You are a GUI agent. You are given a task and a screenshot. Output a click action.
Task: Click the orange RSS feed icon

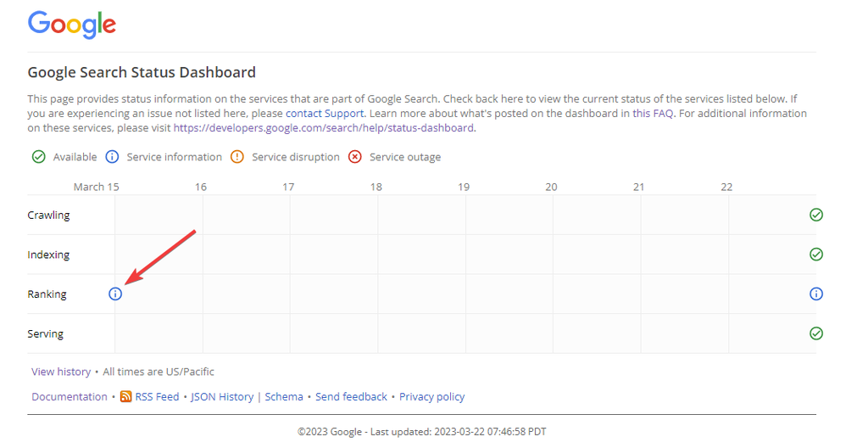(x=126, y=396)
